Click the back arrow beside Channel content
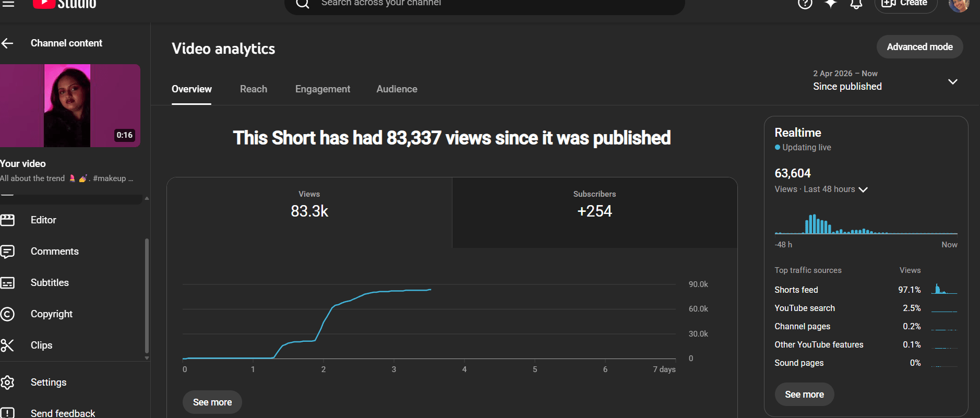Viewport: 980px width, 418px height. pyautogui.click(x=7, y=43)
